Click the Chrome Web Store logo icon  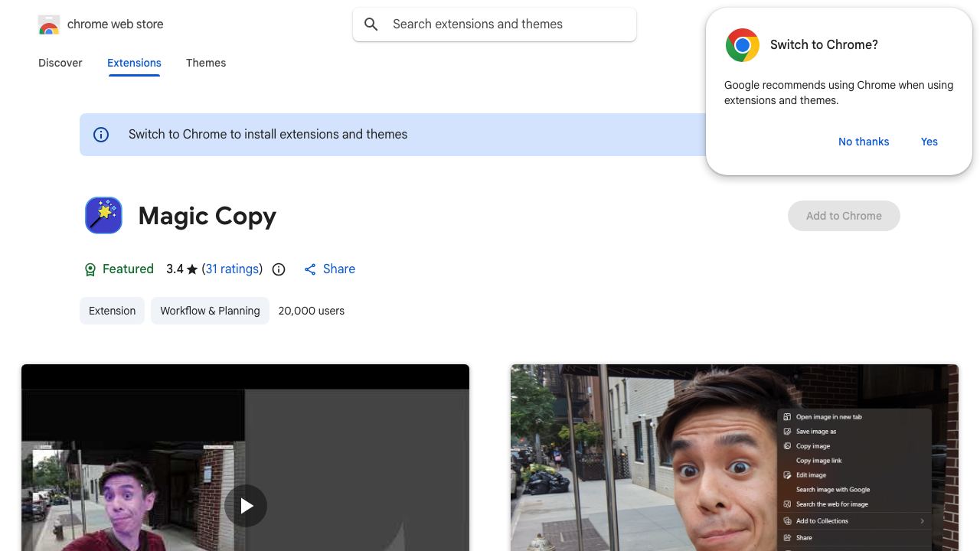[x=49, y=24]
